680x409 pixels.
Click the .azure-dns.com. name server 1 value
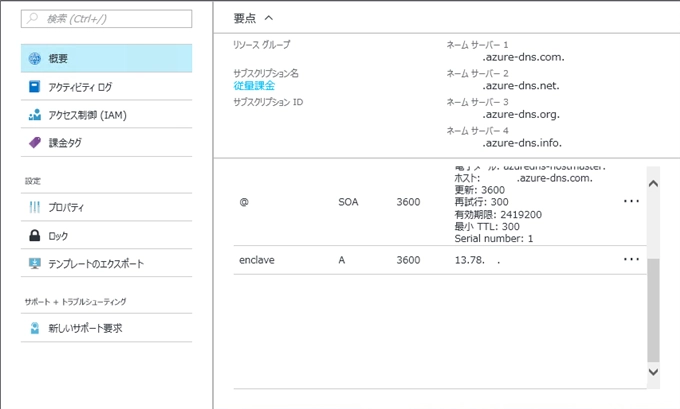tap(523, 57)
